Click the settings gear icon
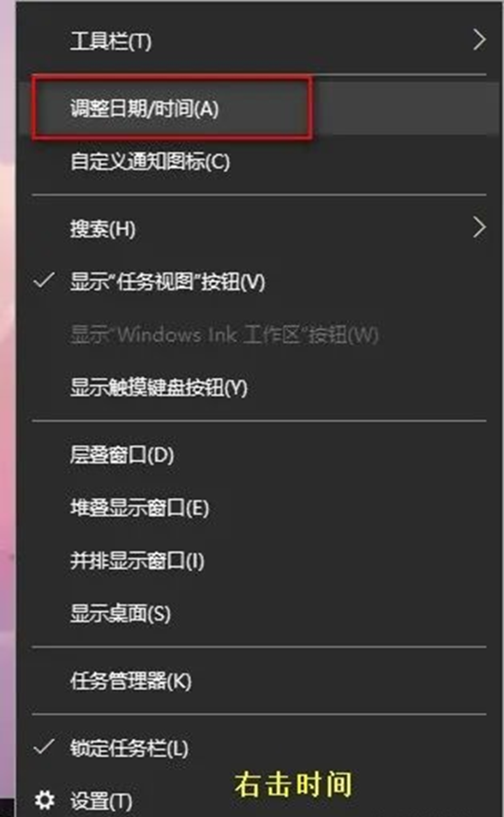This screenshot has width=504, height=817. coord(44,800)
